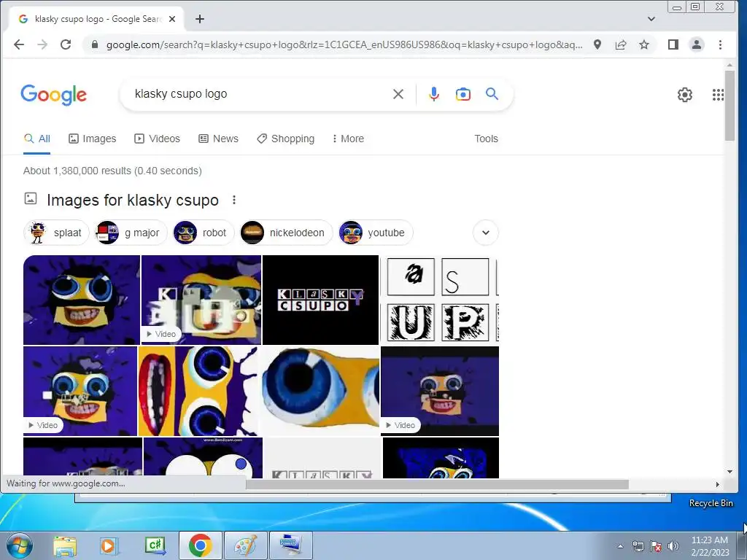
Task: Open a new browser tab
Action: pos(200,19)
